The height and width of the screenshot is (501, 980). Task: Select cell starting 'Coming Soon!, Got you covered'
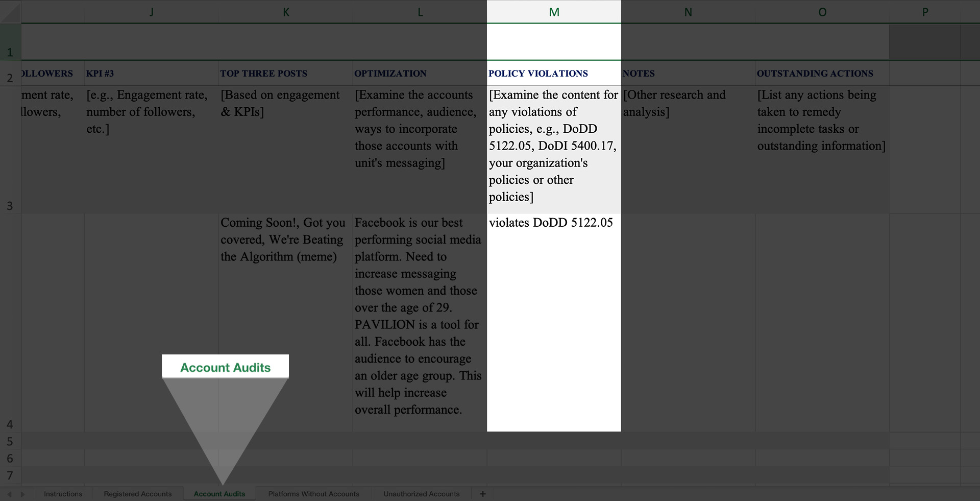click(x=285, y=323)
